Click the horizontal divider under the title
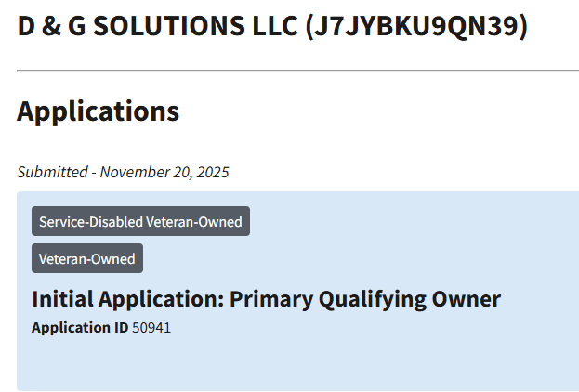This screenshot has width=579, height=392. [297, 70]
